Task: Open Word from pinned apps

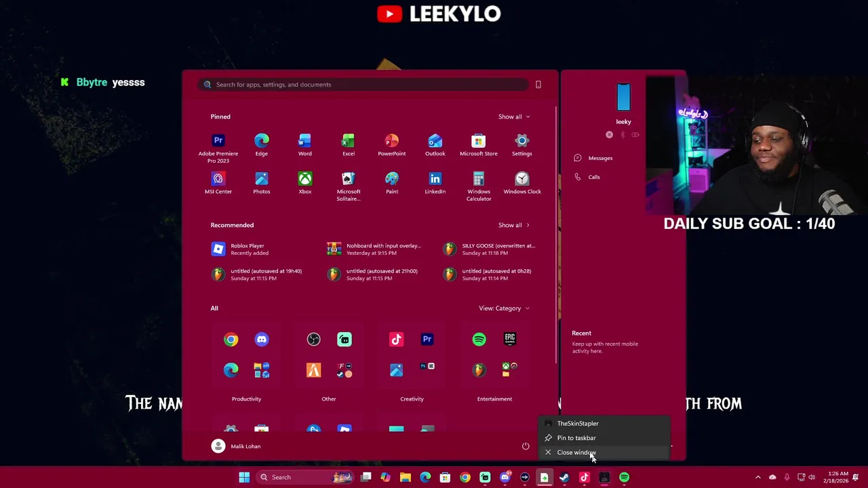Action: 304,145
